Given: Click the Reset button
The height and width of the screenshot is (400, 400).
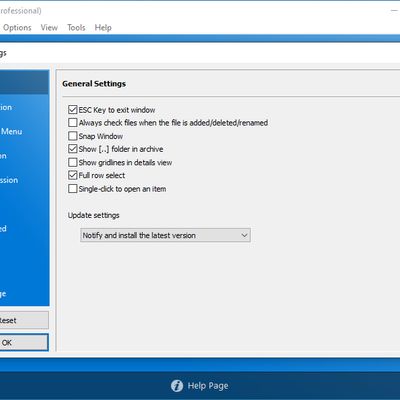Looking at the screenshot, I should click(x=23, y=320).
